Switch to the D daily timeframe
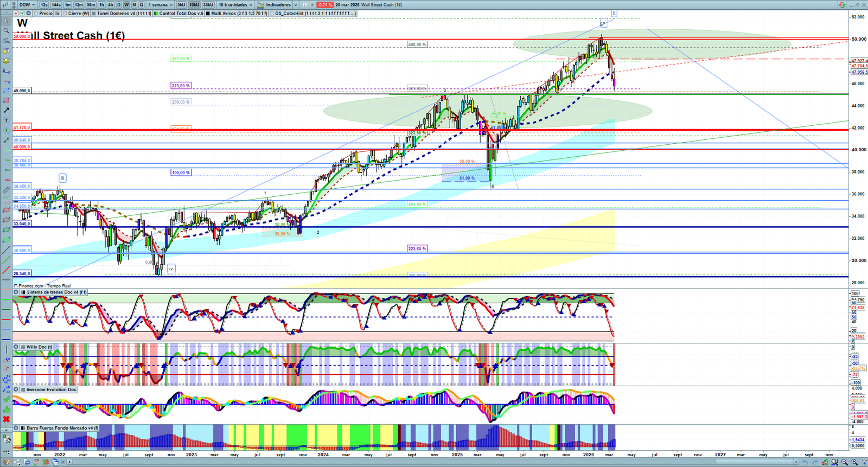868x467 pixels. click(x=119, y=4)
